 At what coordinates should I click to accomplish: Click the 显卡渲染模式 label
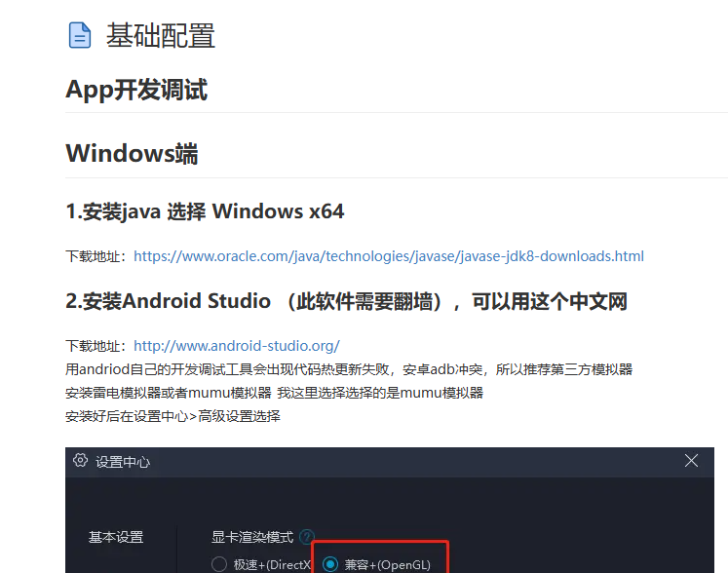click(x=252, y=537)
